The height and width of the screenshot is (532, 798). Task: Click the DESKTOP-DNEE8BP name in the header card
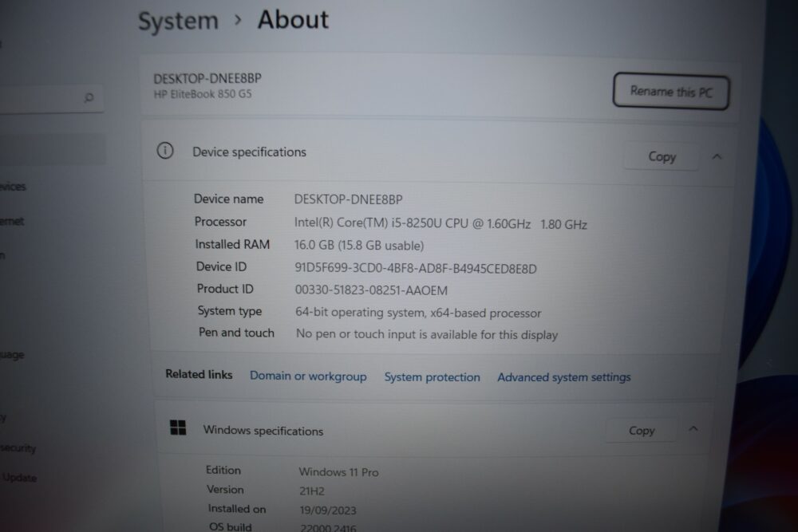207,79
